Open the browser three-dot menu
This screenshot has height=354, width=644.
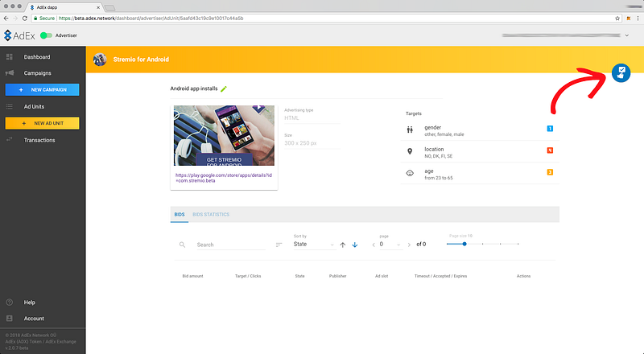(x=638, y=18)
